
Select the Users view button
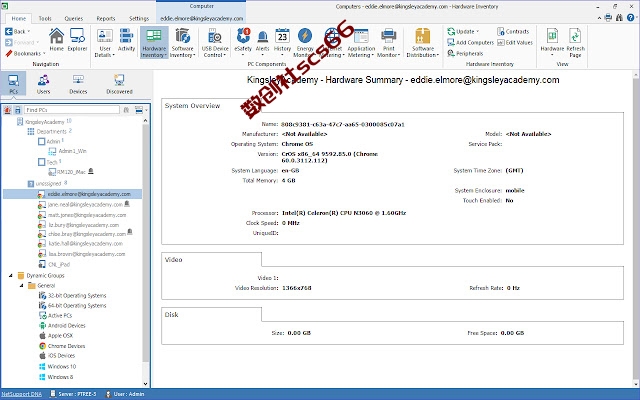[x=43, y=84]
